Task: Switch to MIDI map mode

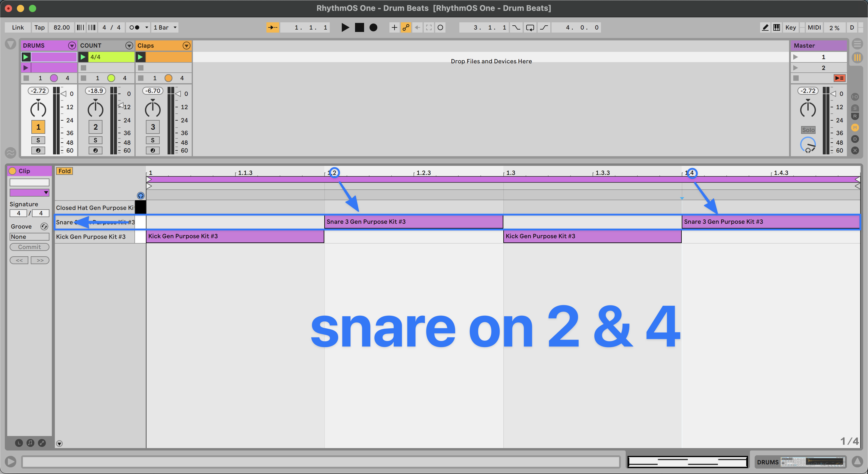Action: pos(814,27)
